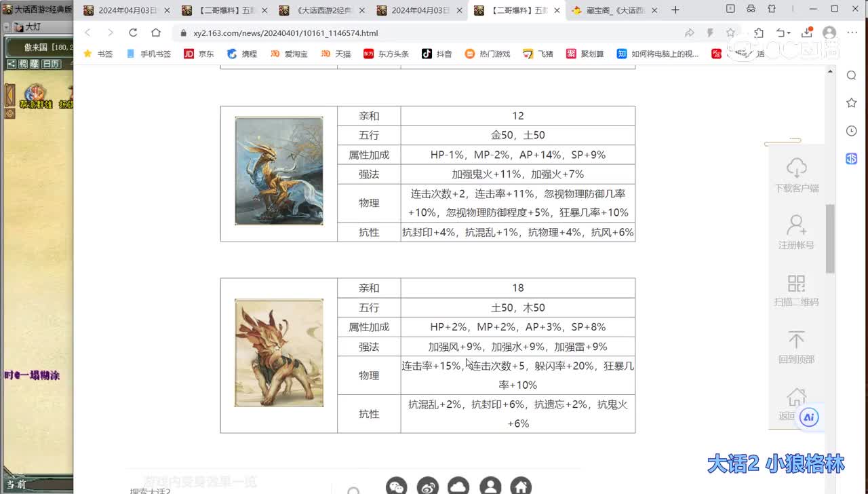Click the 大话西游2经典版 game window title

pyautogui.click(x=42, y=9)
